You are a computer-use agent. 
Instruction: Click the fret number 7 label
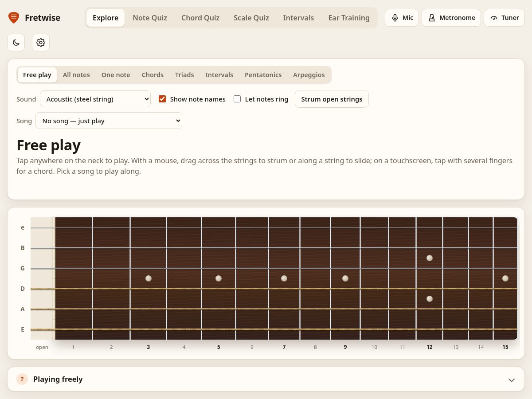point(284,347)
